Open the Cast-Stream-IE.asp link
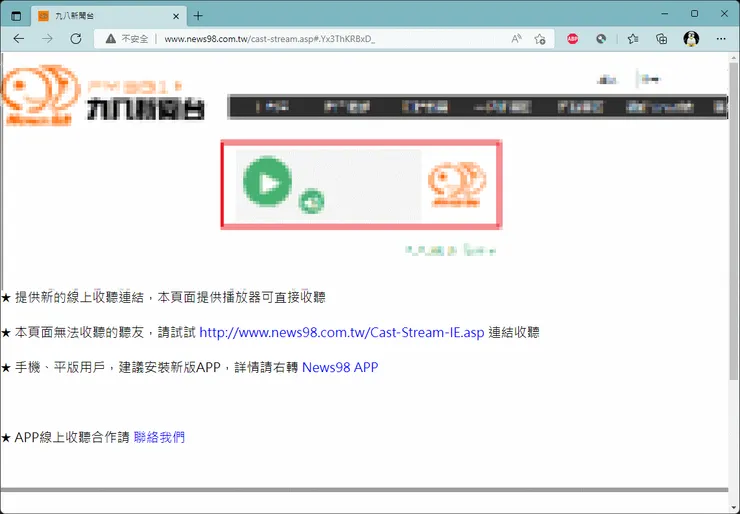 pos(342,332)
